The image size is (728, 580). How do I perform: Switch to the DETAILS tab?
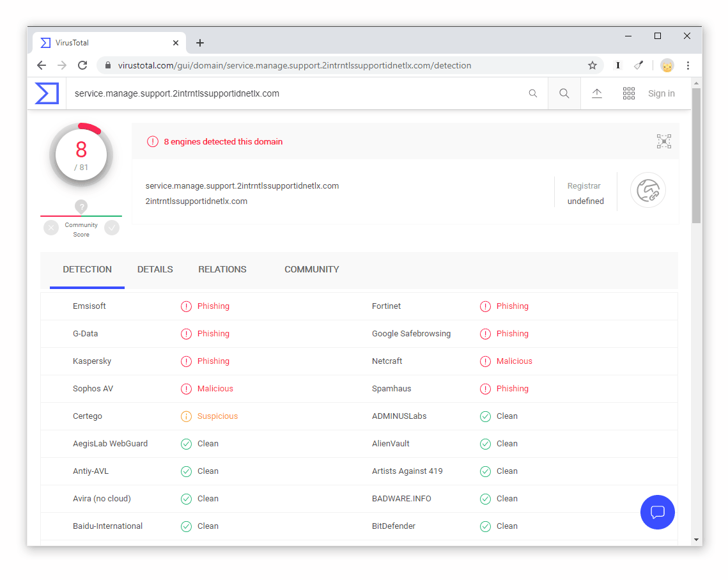[155, 269]
